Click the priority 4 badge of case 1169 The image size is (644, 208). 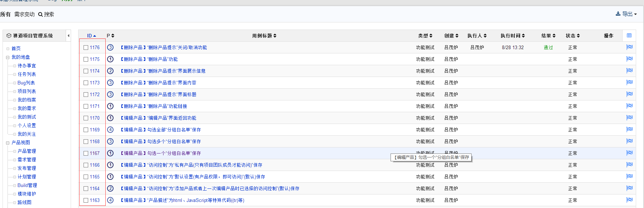click(110, 130)
